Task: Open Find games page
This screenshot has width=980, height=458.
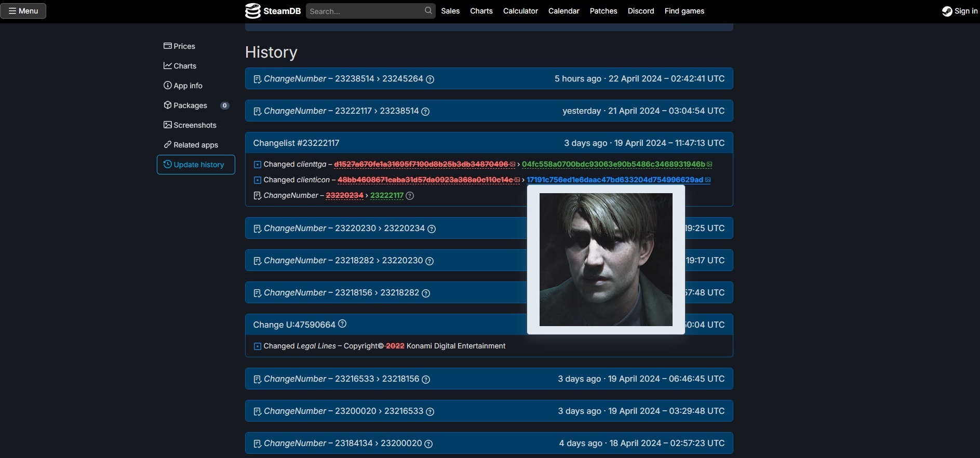Action: [x=684, y=11]
